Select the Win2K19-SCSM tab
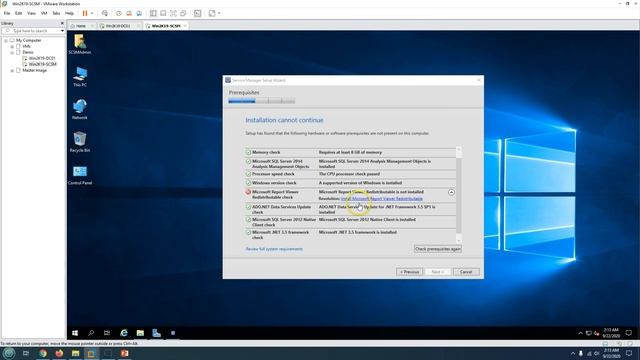Viewport: 640px width, 360px height. [x=166, y=26]
